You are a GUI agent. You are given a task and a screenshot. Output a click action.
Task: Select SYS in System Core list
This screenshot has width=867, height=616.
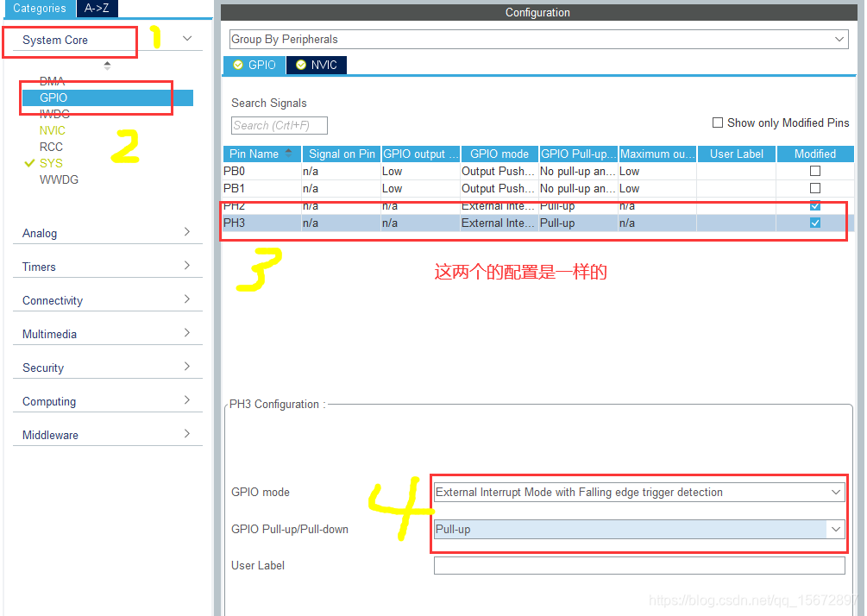(x=51, y=163)
